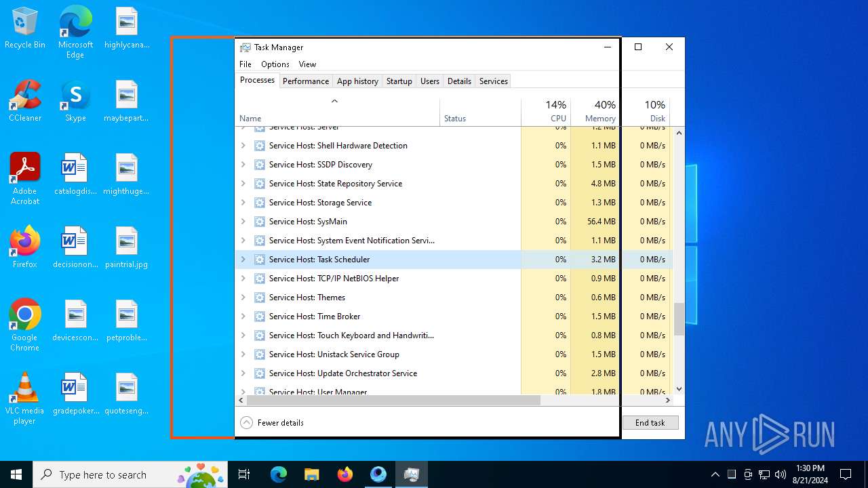The image size is (868, 488).
Task: Expand Service Host: State Repository Service row
Action: (243, 184)
